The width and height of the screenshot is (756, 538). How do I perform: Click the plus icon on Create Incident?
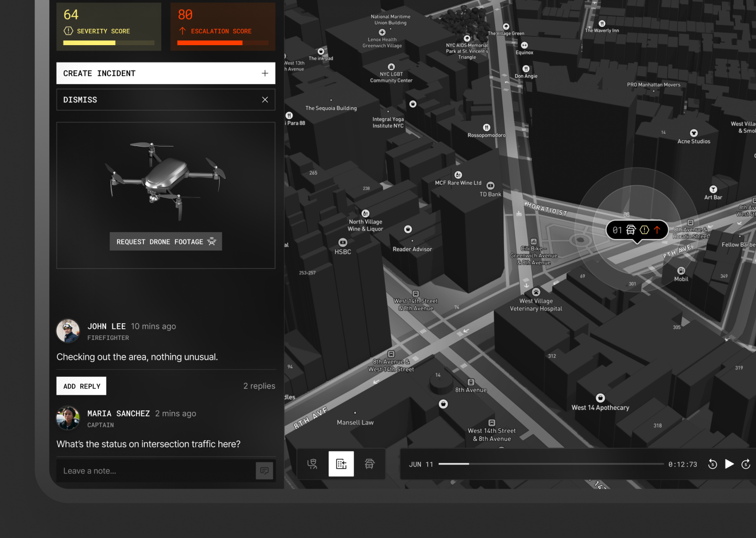[265, 74]
